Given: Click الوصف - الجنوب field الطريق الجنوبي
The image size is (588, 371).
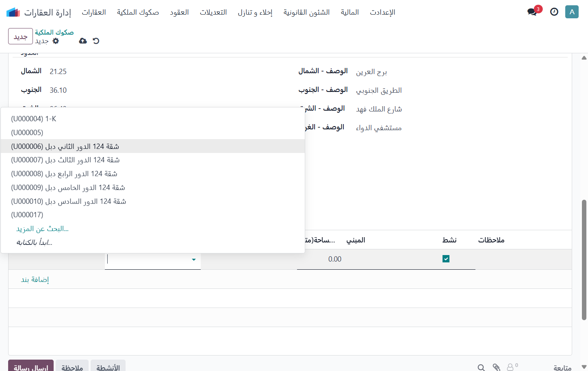Looking at the screenshot, I should (x=379, y=90).
